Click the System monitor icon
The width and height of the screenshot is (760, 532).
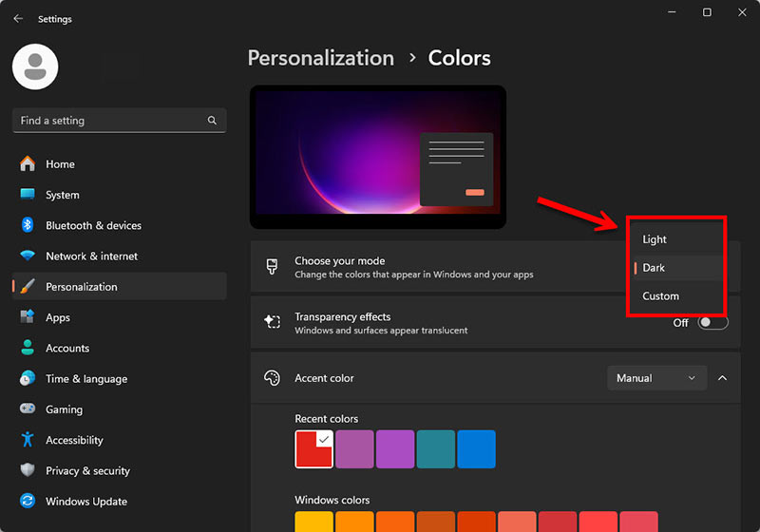pos(28,195)
